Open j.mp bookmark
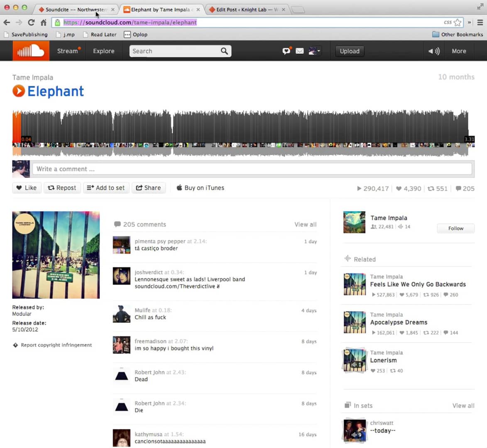The width and height of the screenshot is (487, 448). (x=66, y=34)
